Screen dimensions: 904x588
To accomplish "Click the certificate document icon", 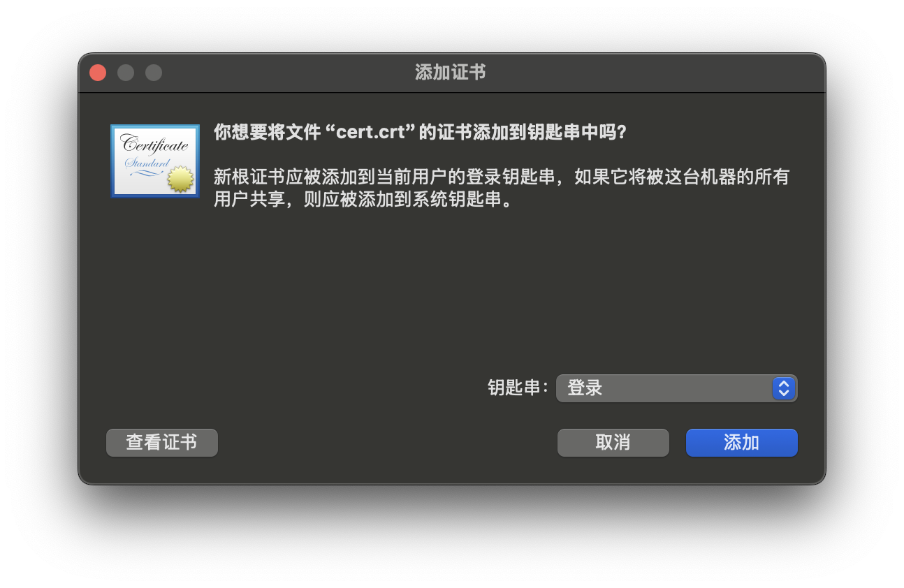I will [x=154, y=161].
